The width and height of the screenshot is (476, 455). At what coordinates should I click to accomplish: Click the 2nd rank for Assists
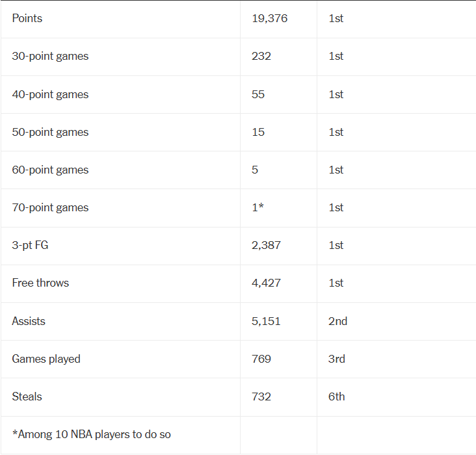(337, 321)
